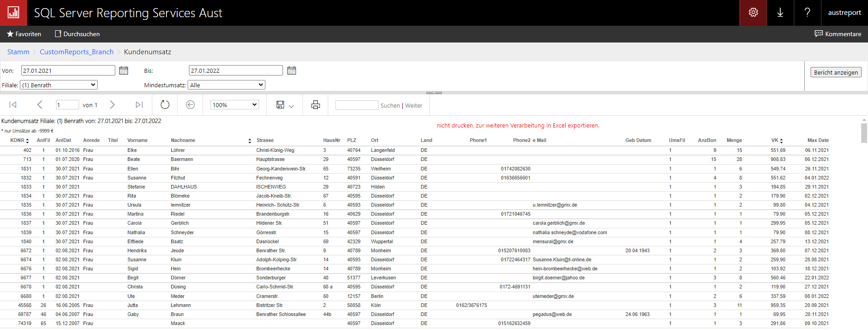This screenshot has height=330, width=868.
Task: Change the 100% zoom level dropdown
Action: pos(235,105)
